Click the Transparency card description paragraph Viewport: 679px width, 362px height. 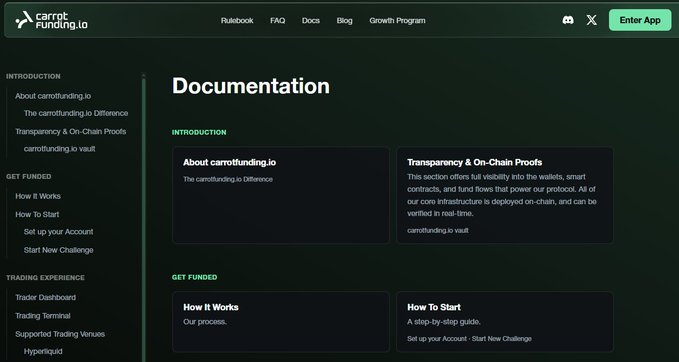[502, 195]
